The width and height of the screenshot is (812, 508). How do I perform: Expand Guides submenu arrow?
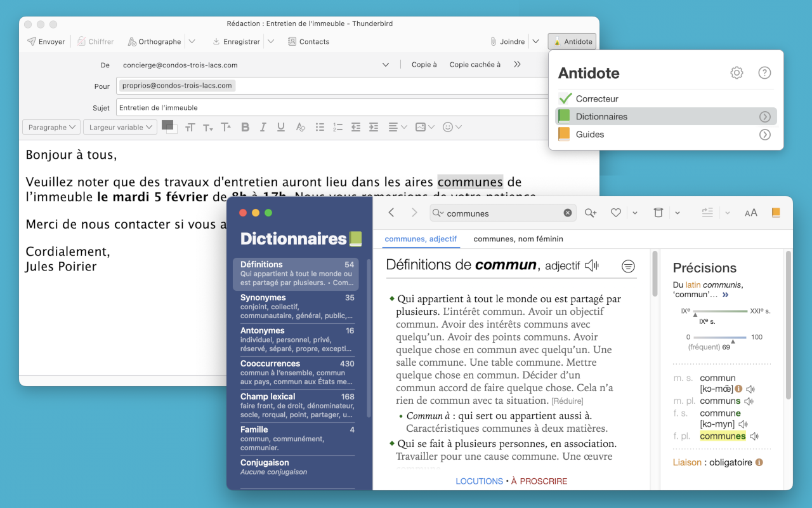pyautogui.click(x=765, y=135)
